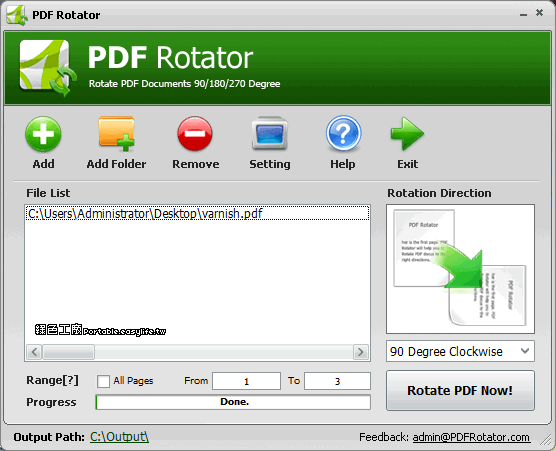Click the blue Help question icon

tap(343, 133)
